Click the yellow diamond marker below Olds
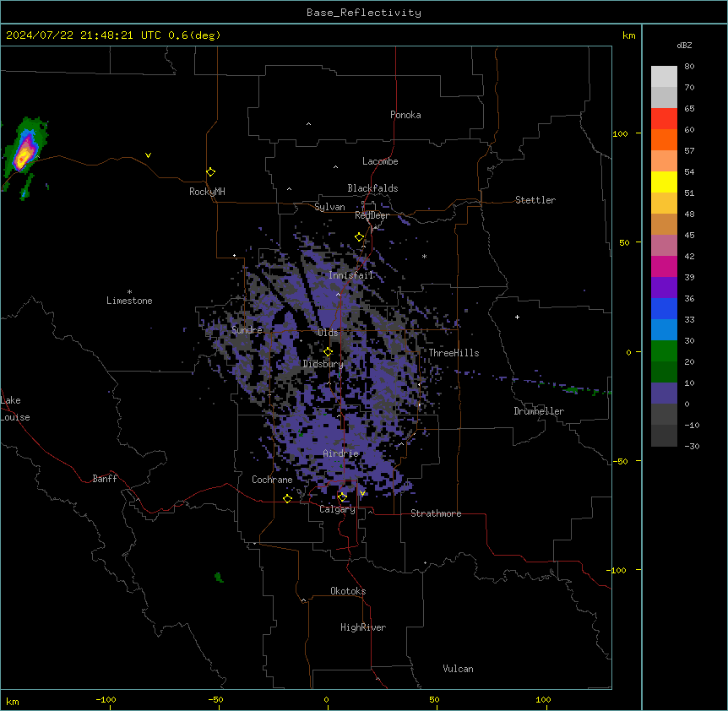 pos(328,352)
